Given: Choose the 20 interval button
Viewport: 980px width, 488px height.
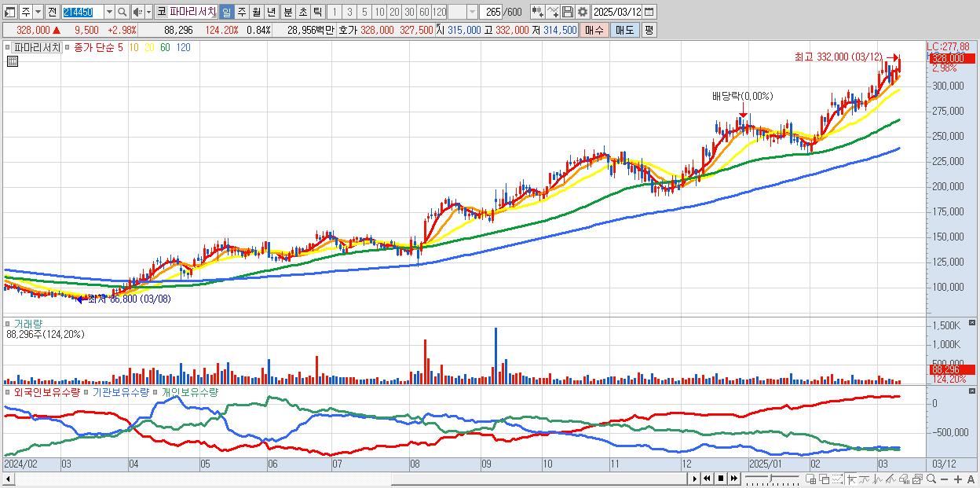Looking at the screenshot, I should [394, 12].
